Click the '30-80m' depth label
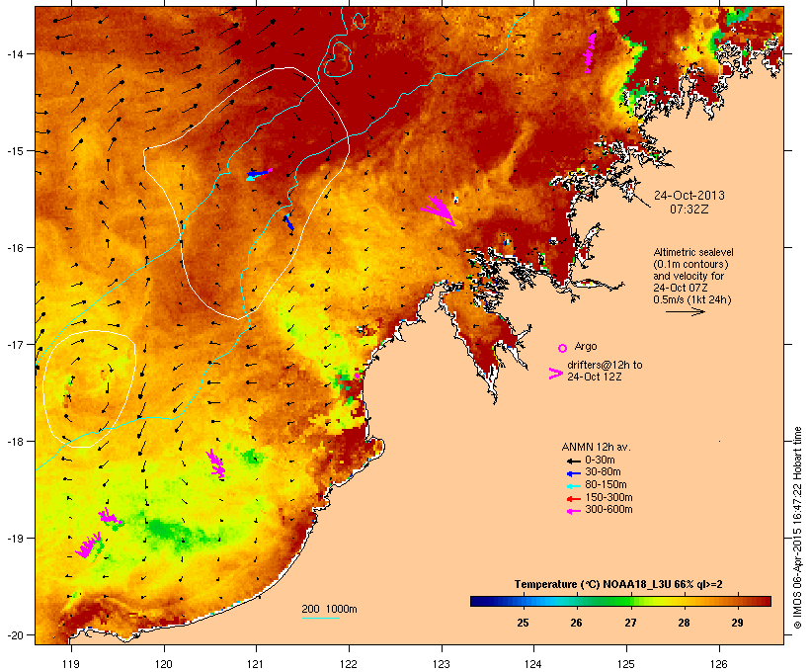 (603, 472)
